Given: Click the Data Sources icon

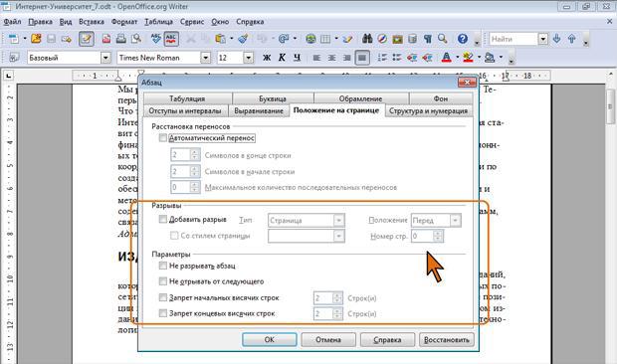Looking at the screenshot, I should 412,39.
